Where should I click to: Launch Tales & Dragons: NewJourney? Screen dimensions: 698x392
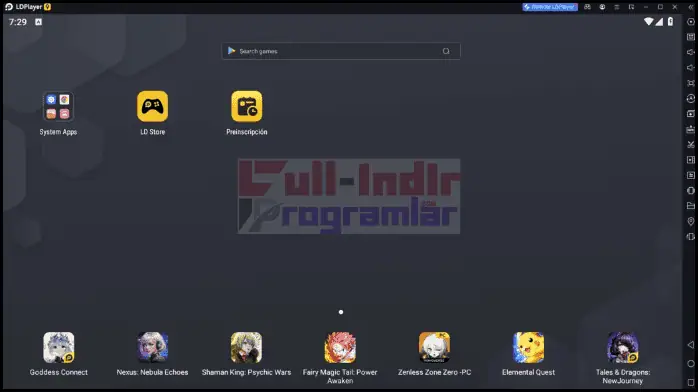622,348
